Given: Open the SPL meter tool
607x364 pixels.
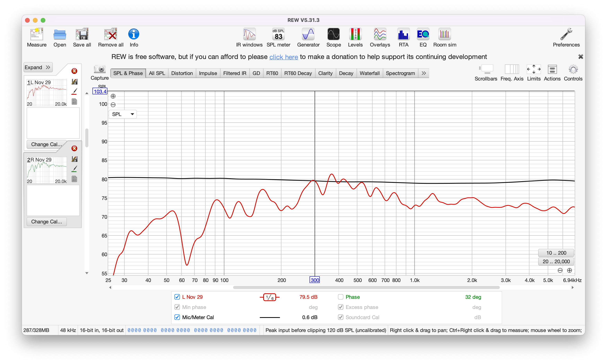Looking at the screenshot, I should tap(278, 37).
